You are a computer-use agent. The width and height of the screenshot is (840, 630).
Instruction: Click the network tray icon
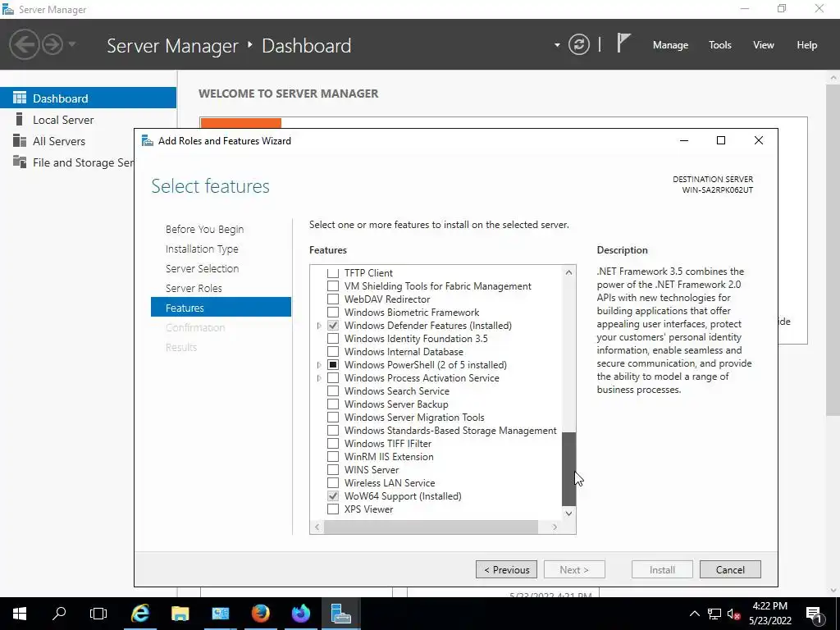714,614
